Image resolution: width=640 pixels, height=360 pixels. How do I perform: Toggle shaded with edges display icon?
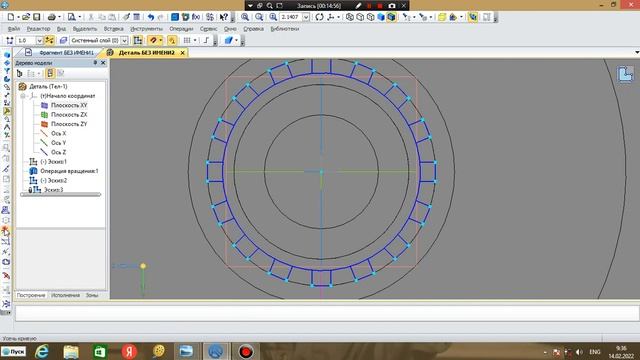(391, 17)
